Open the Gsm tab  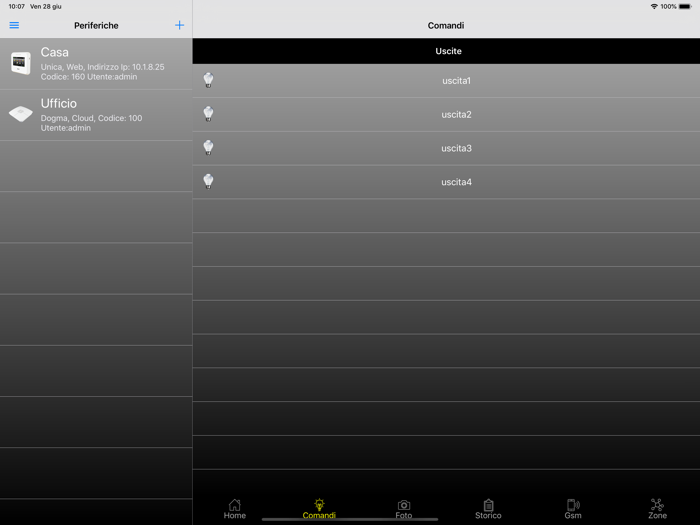[573, 509]
